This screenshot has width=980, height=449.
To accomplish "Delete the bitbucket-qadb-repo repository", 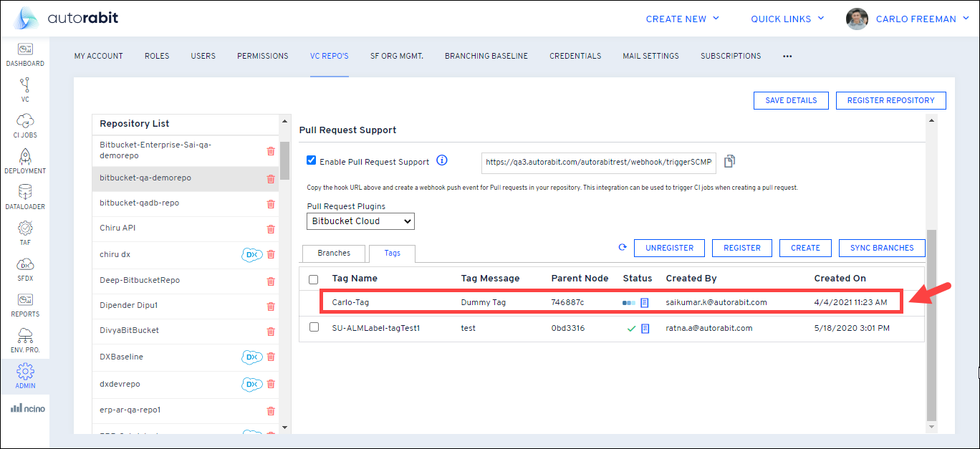I will [271, 203].
